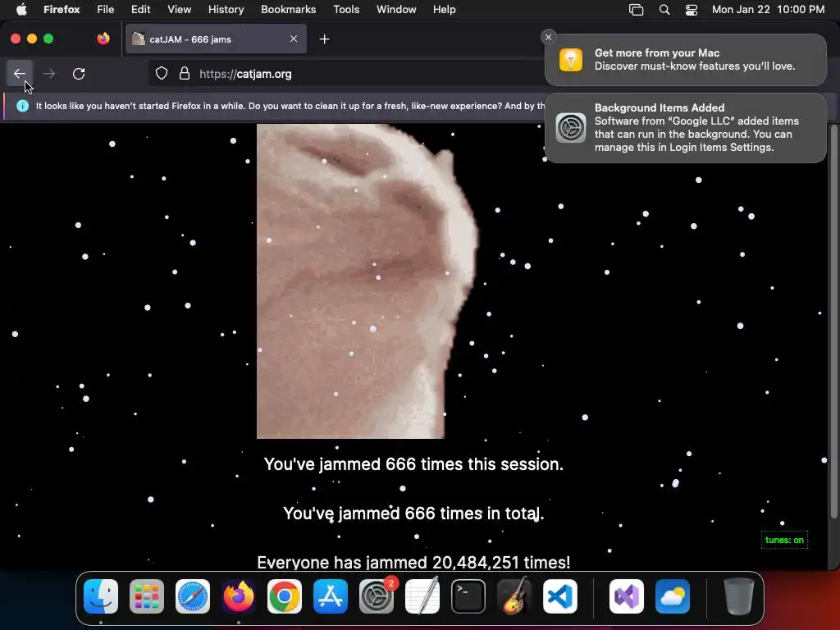The image size is (840, 630).
Task: Click the jamming cat image
Action: click(367, 281)
